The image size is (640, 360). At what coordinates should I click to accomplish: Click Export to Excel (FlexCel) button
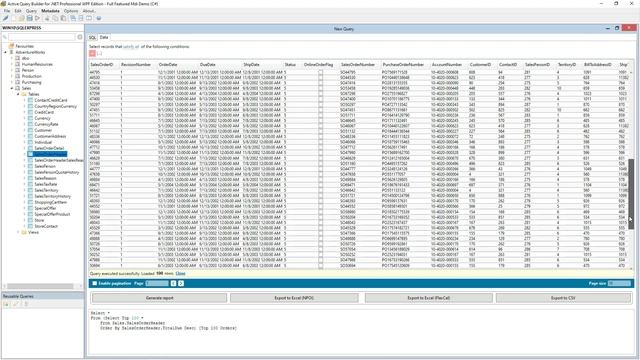tap(429, 298)
